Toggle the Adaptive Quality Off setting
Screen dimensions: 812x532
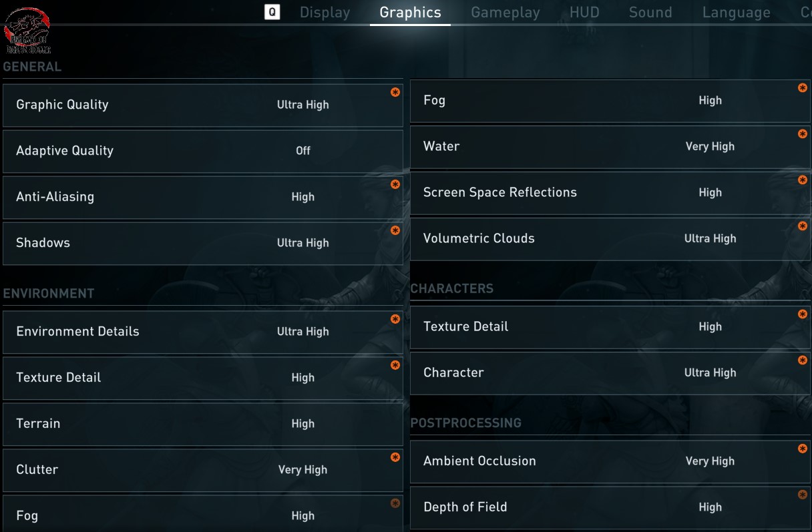click(302, 151)
